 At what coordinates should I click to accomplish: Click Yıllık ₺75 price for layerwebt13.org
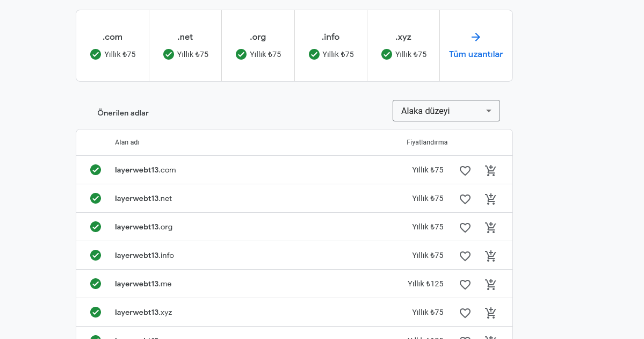pyautogui.click(x=428, y=227)
